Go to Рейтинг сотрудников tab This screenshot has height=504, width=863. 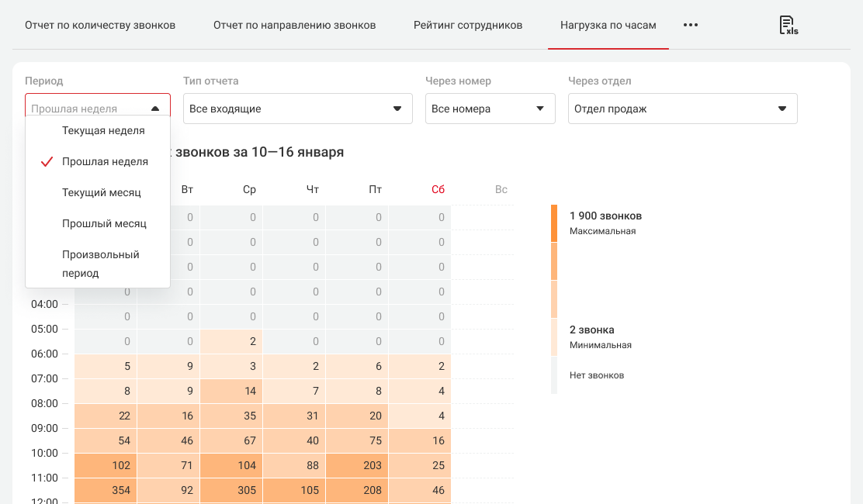468,25
